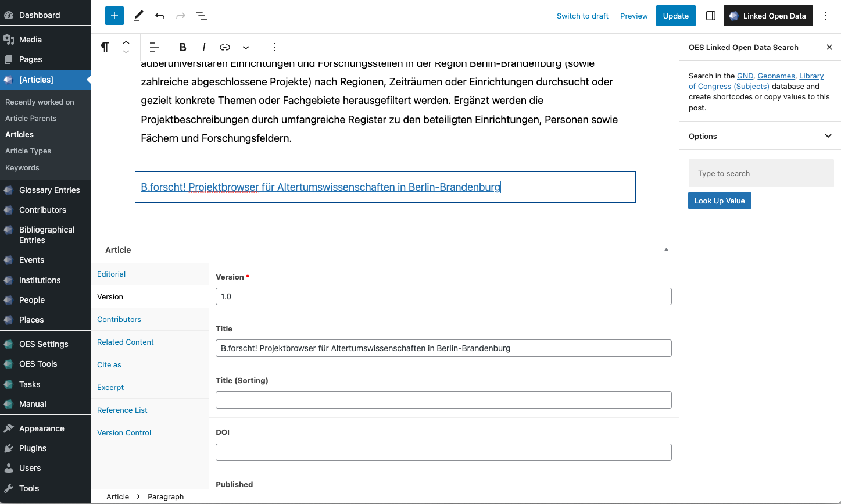841x504 pixels.
Task: Open OES Settings in sidebar
Action: click(x=45, y=344)
